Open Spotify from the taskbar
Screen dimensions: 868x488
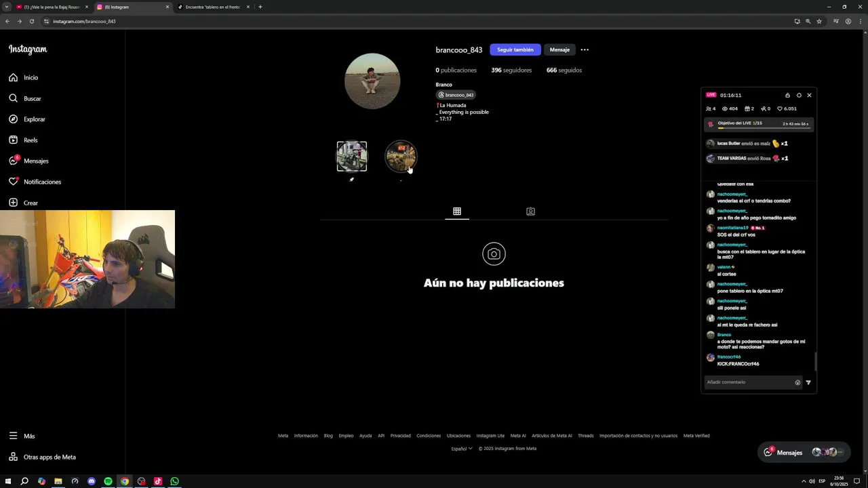108,481
